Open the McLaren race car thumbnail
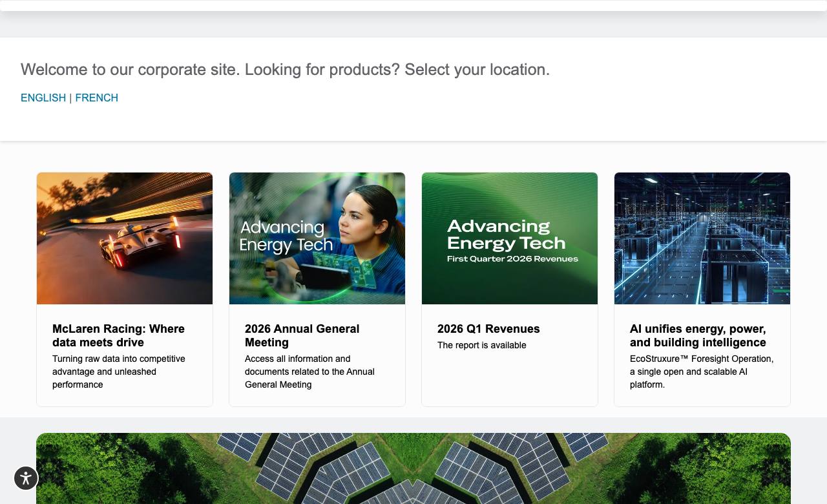827x504 pixels. coord(125,238)
